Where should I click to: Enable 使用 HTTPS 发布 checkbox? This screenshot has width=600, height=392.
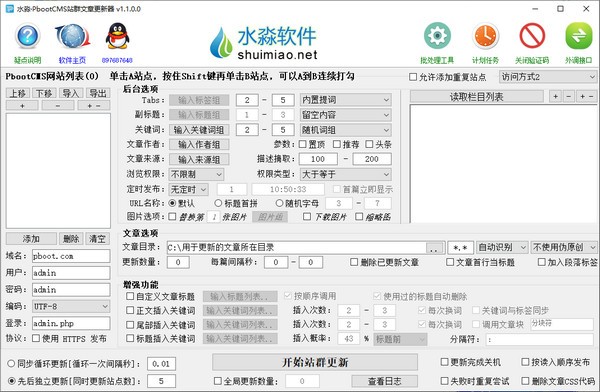pyautogui.click(x=36, y=338)
